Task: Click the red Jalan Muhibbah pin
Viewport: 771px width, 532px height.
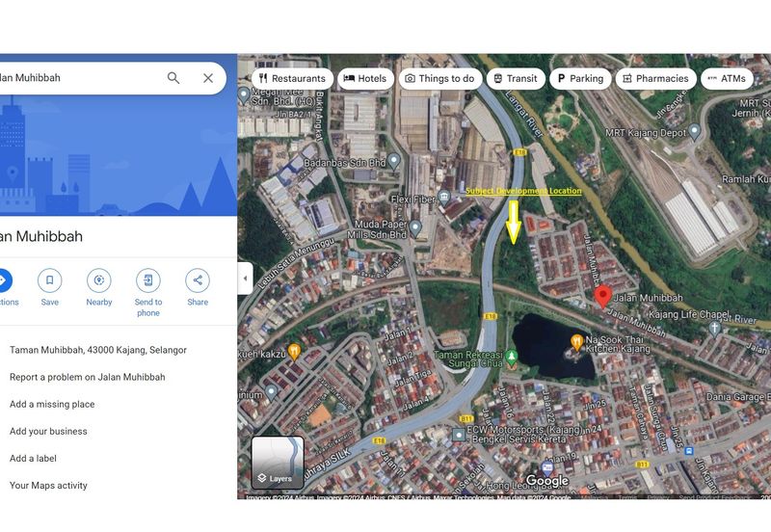Action: click(603, 297)
